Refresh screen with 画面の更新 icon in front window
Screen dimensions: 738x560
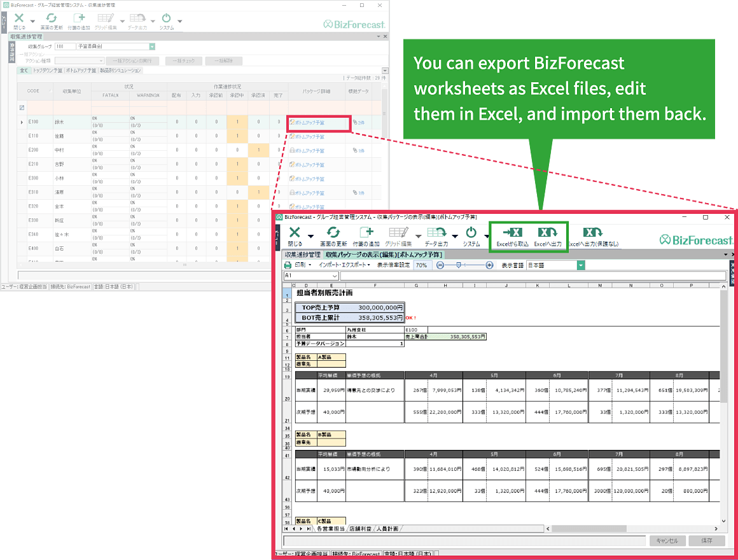coord(333,232)
